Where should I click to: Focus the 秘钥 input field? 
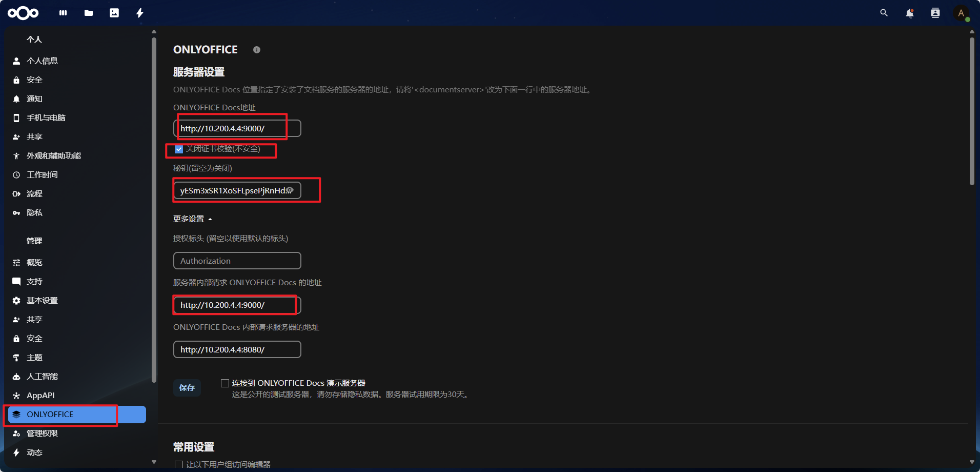coord(237,190)
